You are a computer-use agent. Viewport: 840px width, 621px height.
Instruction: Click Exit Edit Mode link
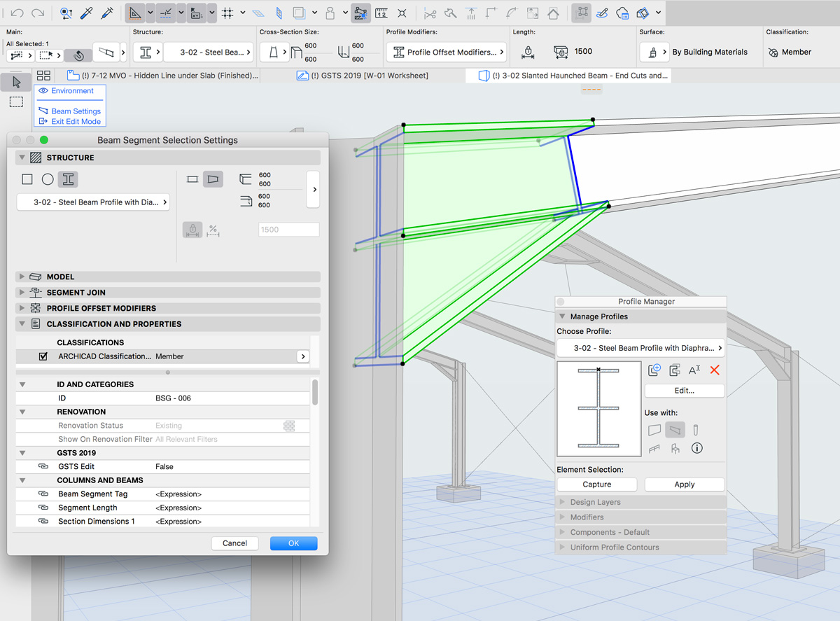(76, 121)
